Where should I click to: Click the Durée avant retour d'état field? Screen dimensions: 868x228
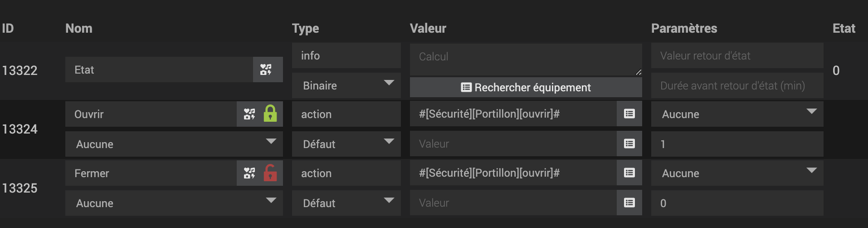(737, 86)
